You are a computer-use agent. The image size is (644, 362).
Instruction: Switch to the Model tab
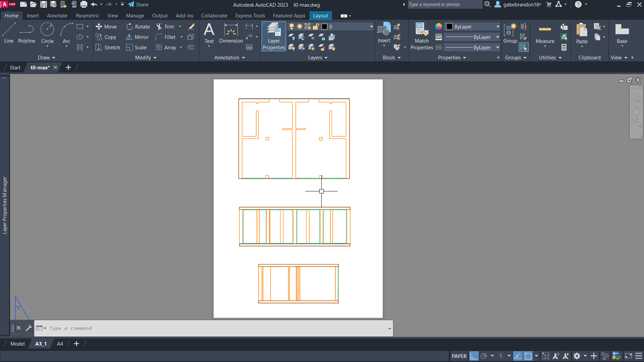(x=17, y=344)
